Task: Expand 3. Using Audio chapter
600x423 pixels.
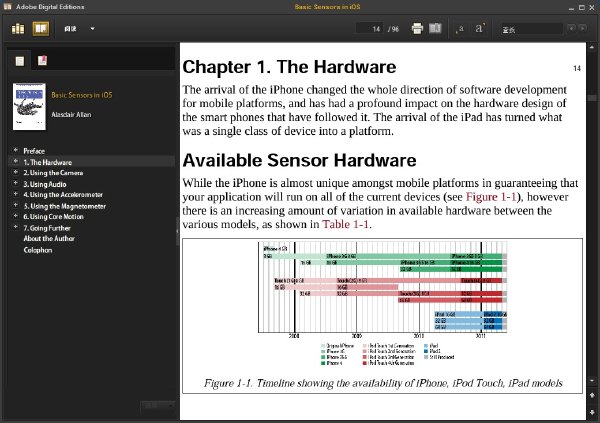Action: click(x=16, y=183)
